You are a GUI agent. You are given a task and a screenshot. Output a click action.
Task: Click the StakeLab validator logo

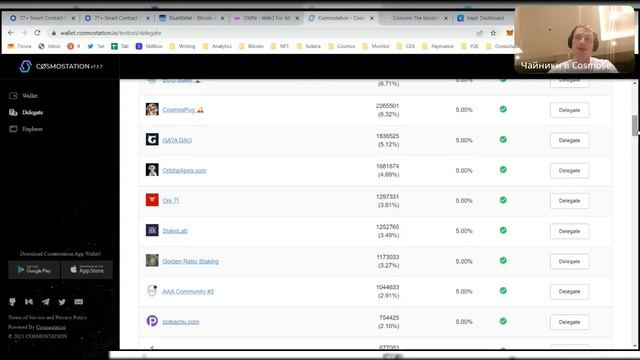tap(152, 230)
